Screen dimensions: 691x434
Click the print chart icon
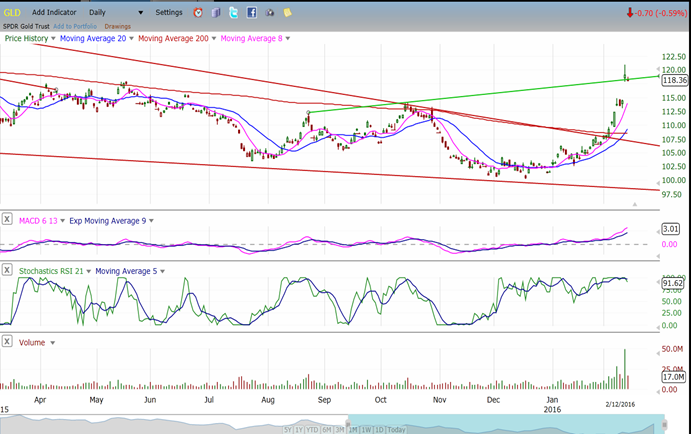click(x=269, y=13)
